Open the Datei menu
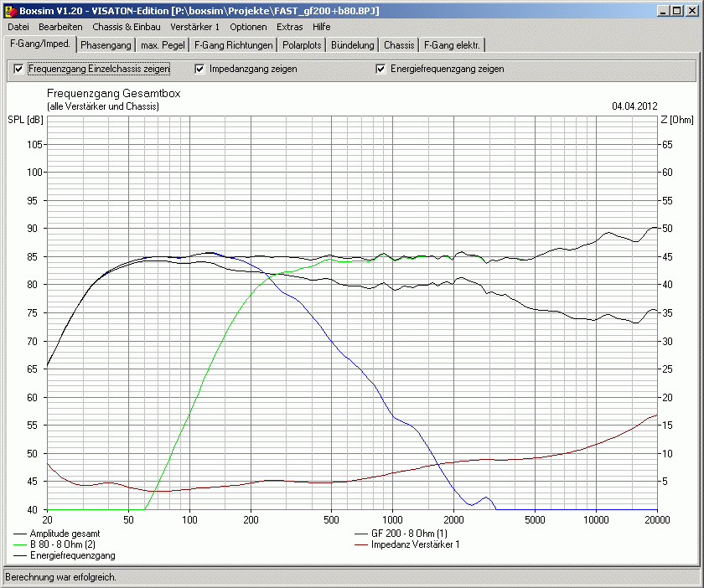Screen dimensions: 704x588 (x=18, y=27)
